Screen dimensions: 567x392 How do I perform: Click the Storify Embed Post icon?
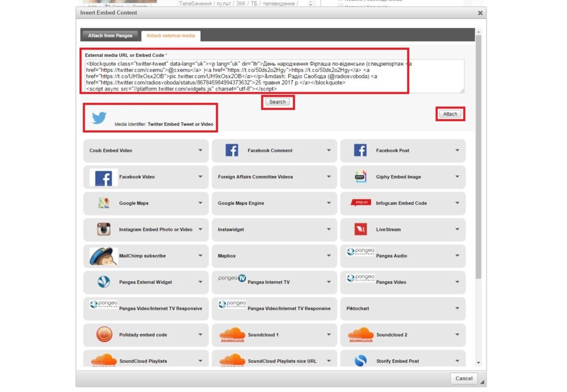pos(361,361)
